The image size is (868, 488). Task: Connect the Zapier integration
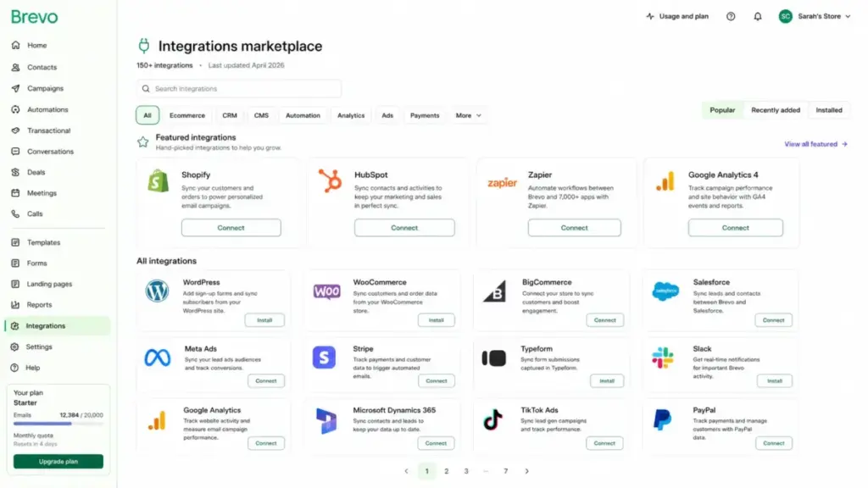[574, 228]
